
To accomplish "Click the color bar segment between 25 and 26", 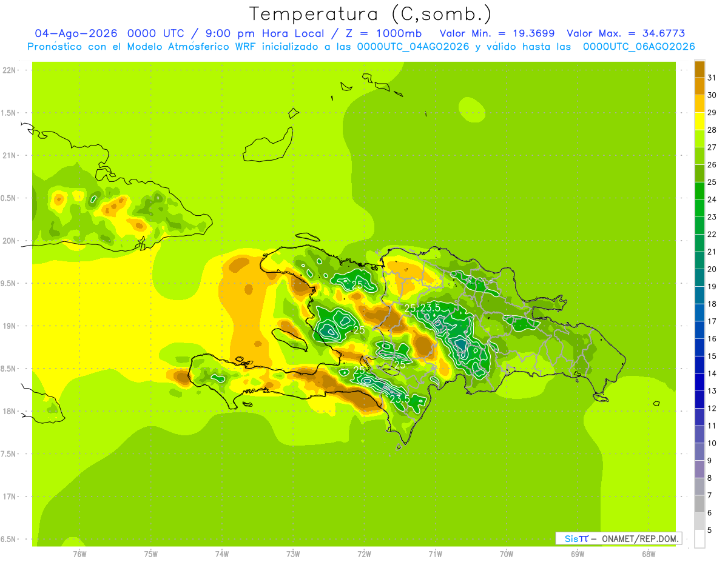I will (x=699, y=173).
